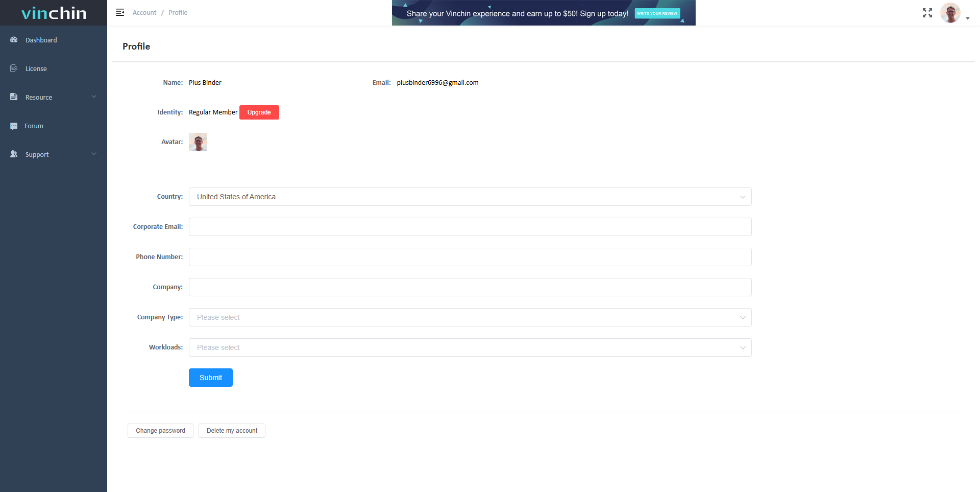Click the Forum chat bubble icon
The height and width of the screenshot is (492, 980).
pyautogui.click(x=14, y=126)
